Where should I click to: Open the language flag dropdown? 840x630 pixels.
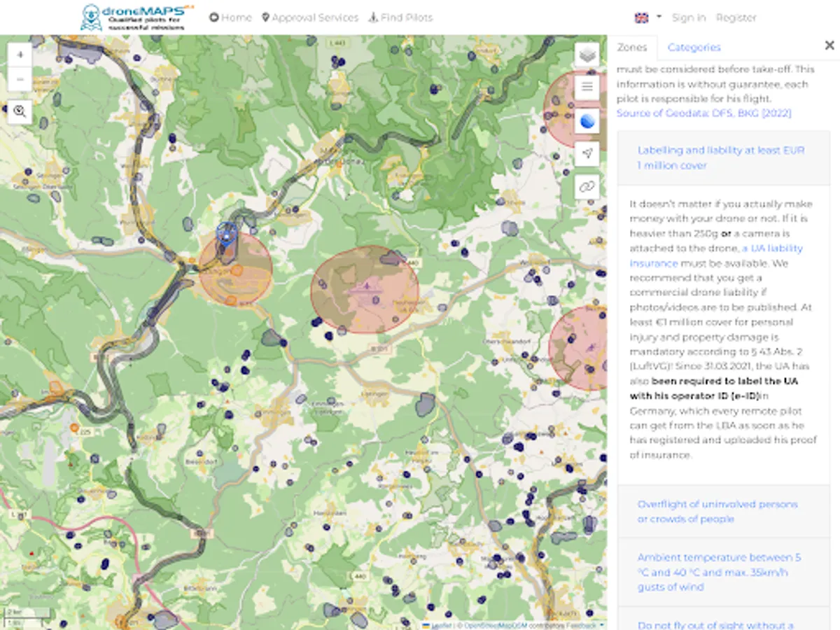click(x=647, y=17)
